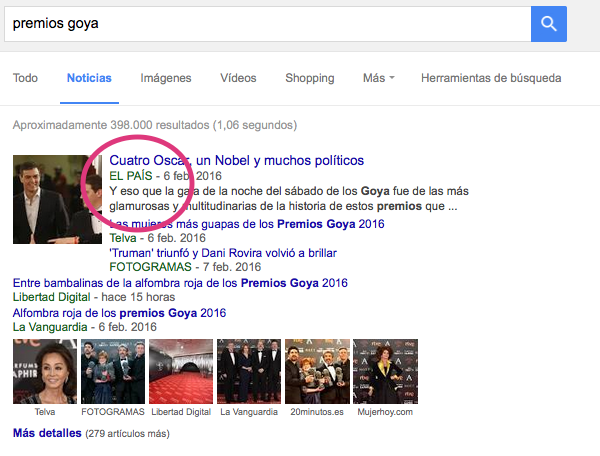600x456 pixels.
Task: Open Herramientas de búsqueda
Action: tap(491, 78)
